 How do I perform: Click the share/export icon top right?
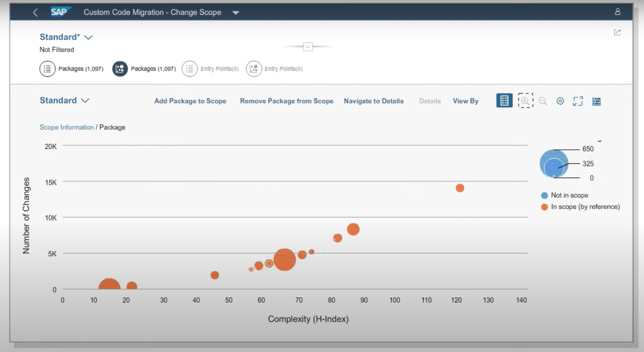[618, 32]
